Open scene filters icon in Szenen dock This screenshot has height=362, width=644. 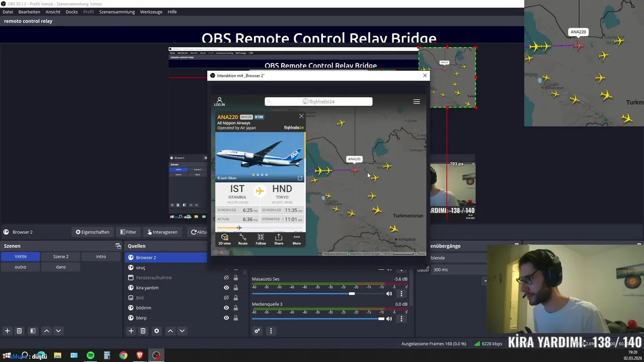(x=33, y=331)
